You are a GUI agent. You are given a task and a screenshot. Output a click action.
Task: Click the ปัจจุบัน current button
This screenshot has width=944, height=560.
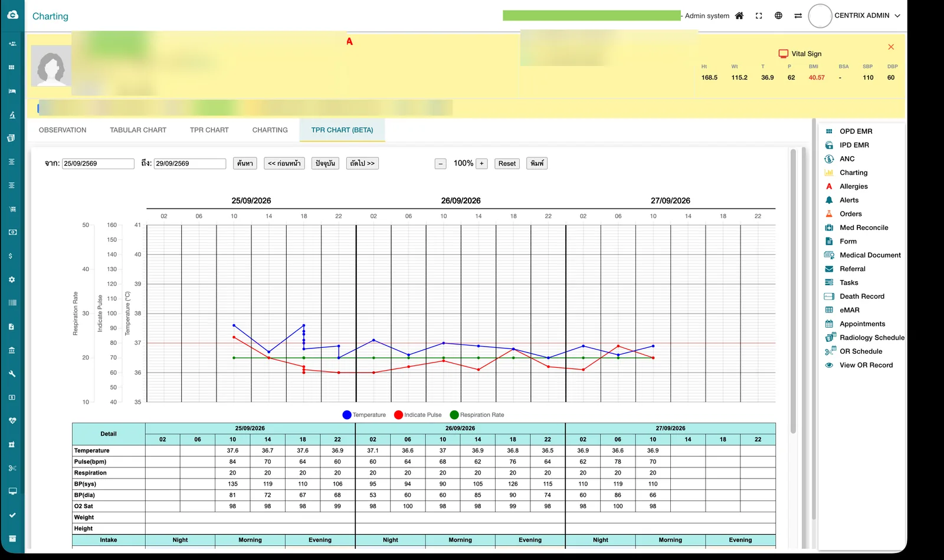325,163
